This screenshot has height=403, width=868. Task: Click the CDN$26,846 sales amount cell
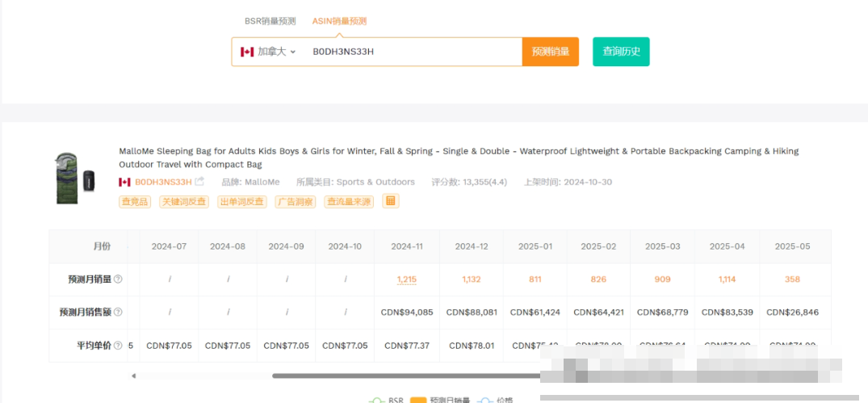click(x=792, y=313)
